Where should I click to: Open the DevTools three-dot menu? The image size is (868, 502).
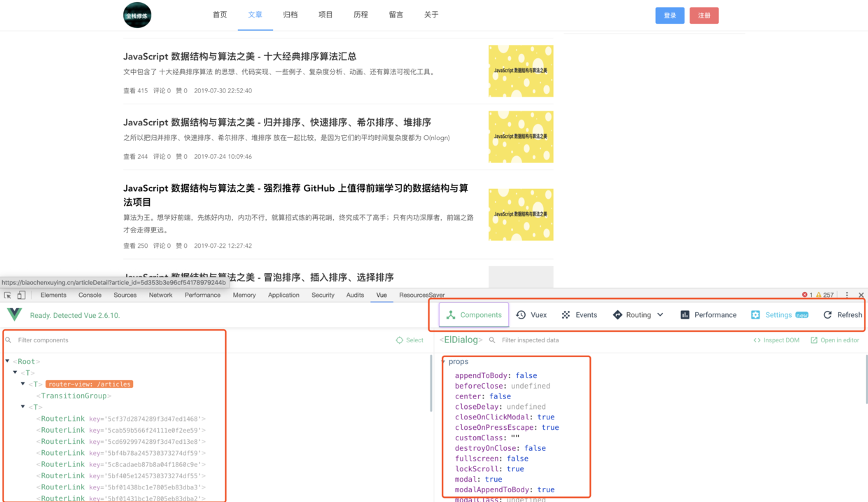pyautogui.click(x=847, y=295)
